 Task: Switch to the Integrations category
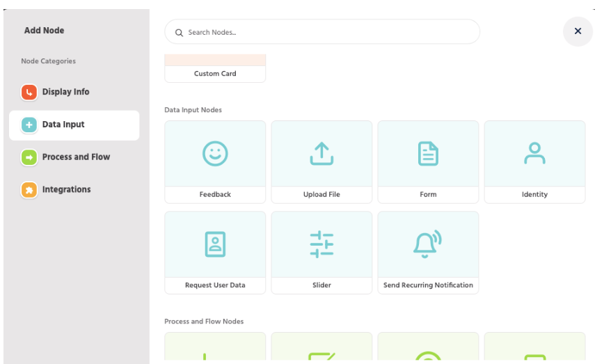coord(66,189)
